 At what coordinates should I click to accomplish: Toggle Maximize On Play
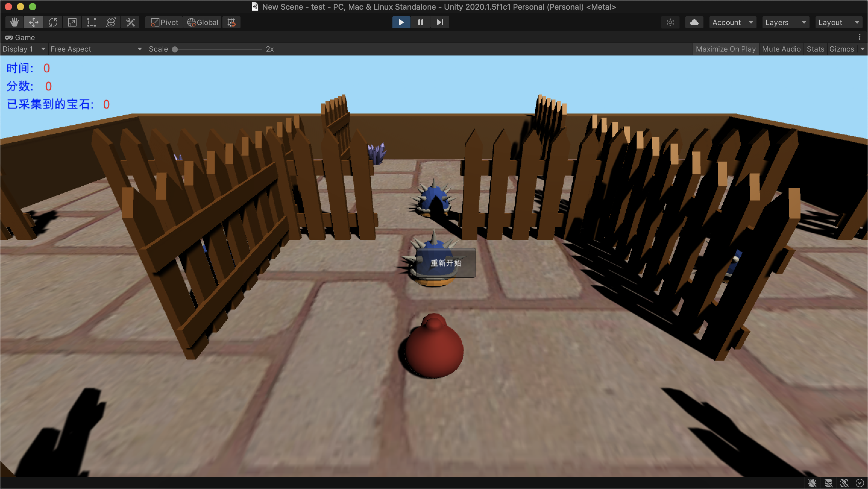pos(725,49)
